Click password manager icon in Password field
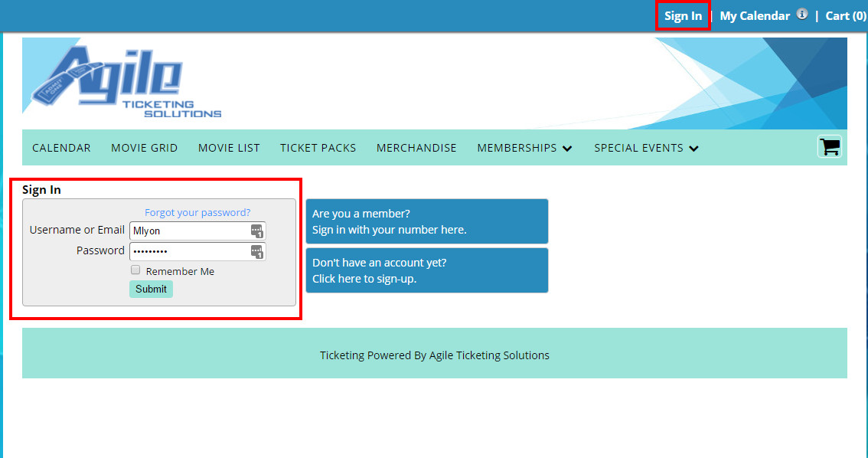The width and height of the screenshot is (868, 458). 257,251
